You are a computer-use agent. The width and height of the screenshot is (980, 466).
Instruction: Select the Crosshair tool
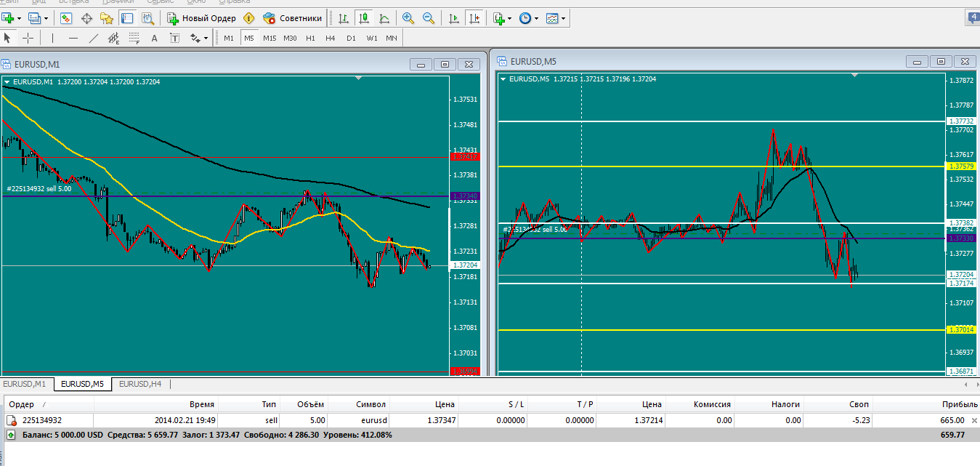pyautogui.click(x=28, y=38)
